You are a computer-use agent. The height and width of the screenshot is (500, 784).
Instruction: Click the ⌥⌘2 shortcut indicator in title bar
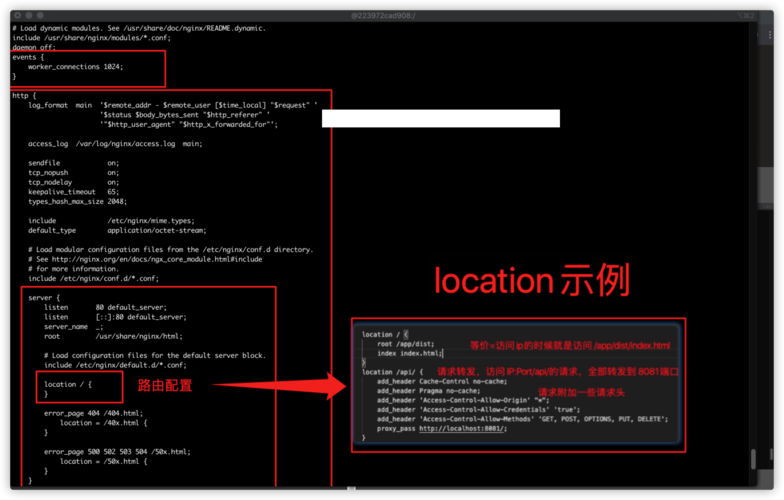[746, 16]
